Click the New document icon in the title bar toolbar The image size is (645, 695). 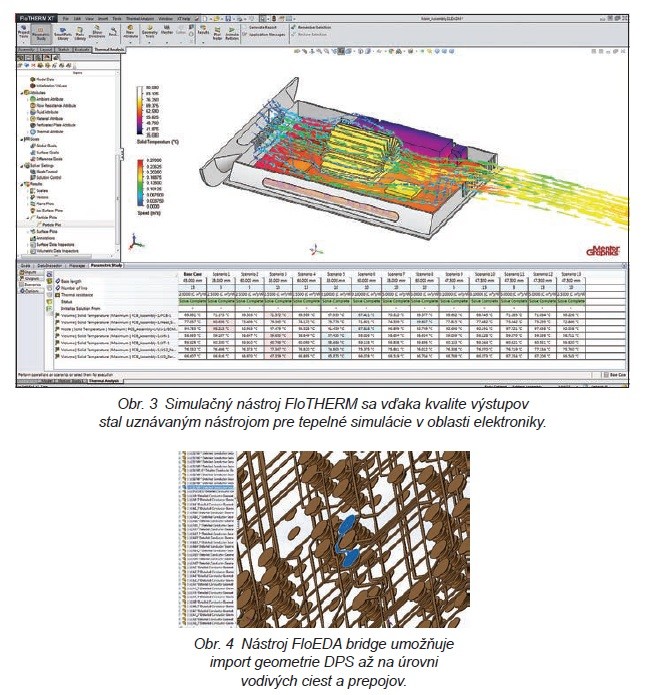206,19
